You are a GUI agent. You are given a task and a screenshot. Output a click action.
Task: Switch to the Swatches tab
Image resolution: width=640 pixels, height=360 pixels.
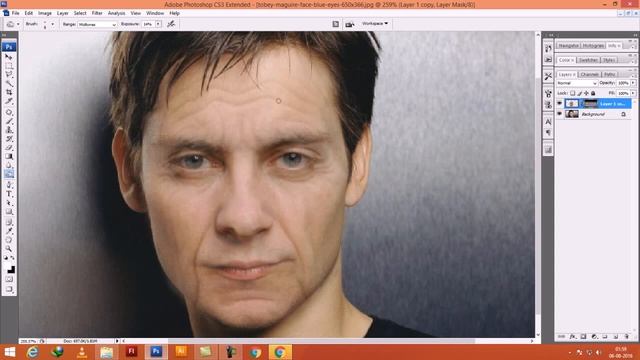coord(588,60)
